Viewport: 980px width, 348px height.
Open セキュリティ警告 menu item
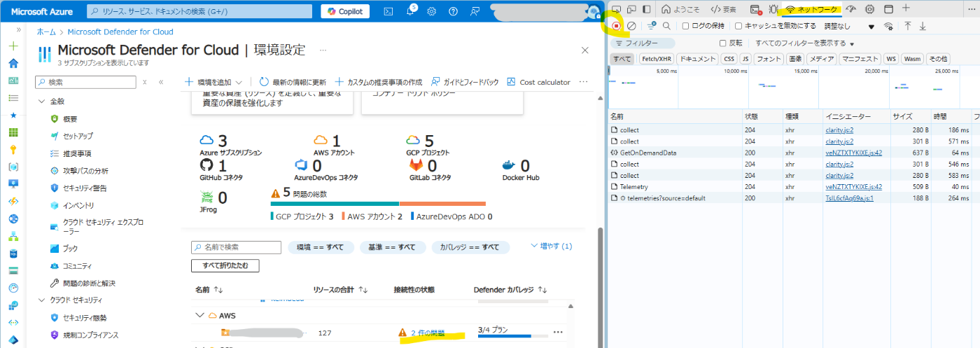pyautogui.click(x=78, y=188)
